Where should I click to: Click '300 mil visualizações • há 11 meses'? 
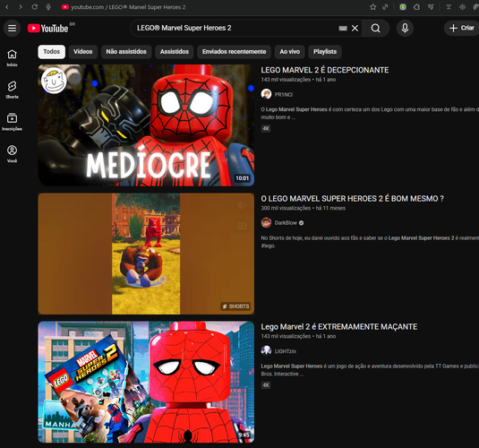[303, 208]
